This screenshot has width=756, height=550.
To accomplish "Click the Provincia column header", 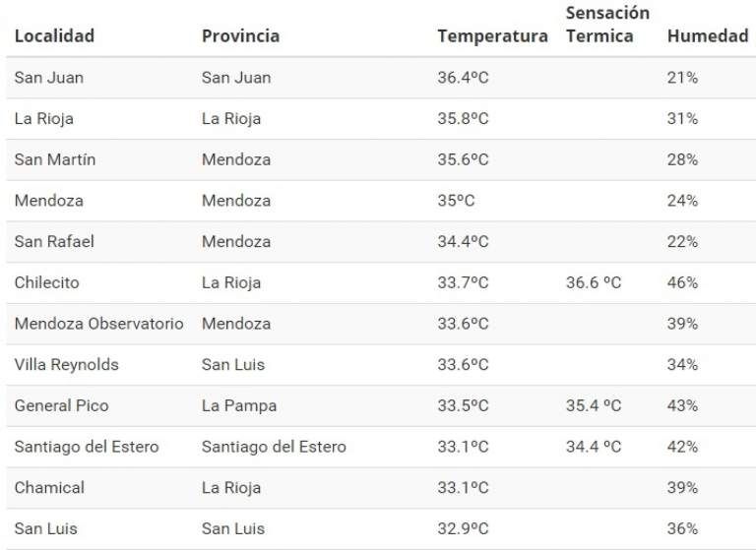I will click(x=240, y=36).
